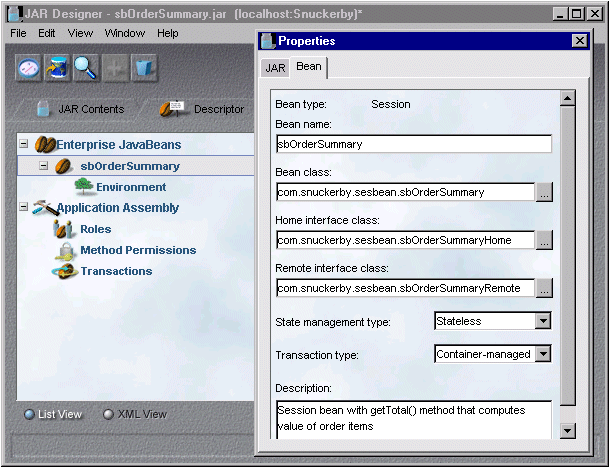Click the Remote interface class field
Image resolution: width=609 pixels, height=467 pixels.
click(x=406, y=288)
